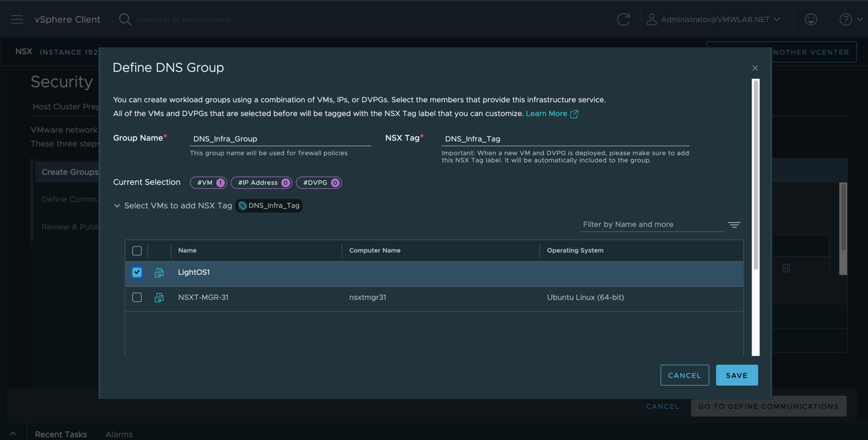The height and width of the screenshot is (440, 868).
Task: Open the filter options icon
Action: (734, 224)
